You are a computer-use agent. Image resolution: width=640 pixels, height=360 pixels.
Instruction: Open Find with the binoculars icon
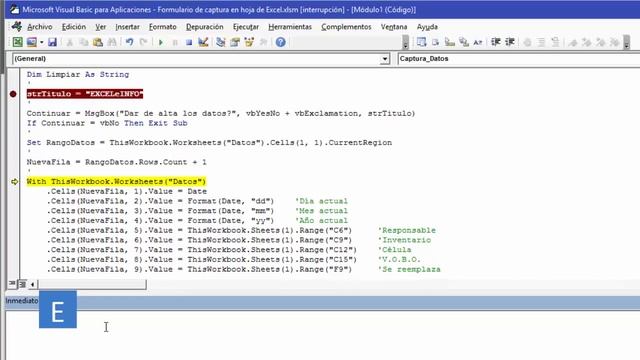click(x=111, y=42)
